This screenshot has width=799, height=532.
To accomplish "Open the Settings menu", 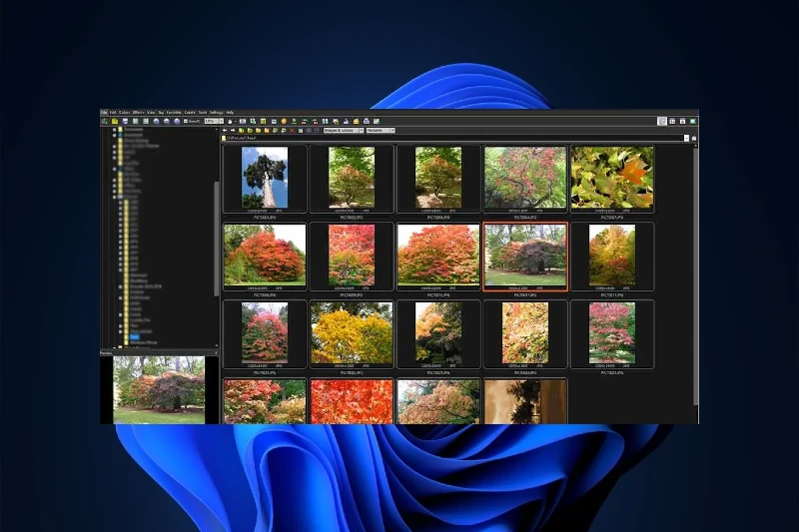I will [x=217, y=112].
